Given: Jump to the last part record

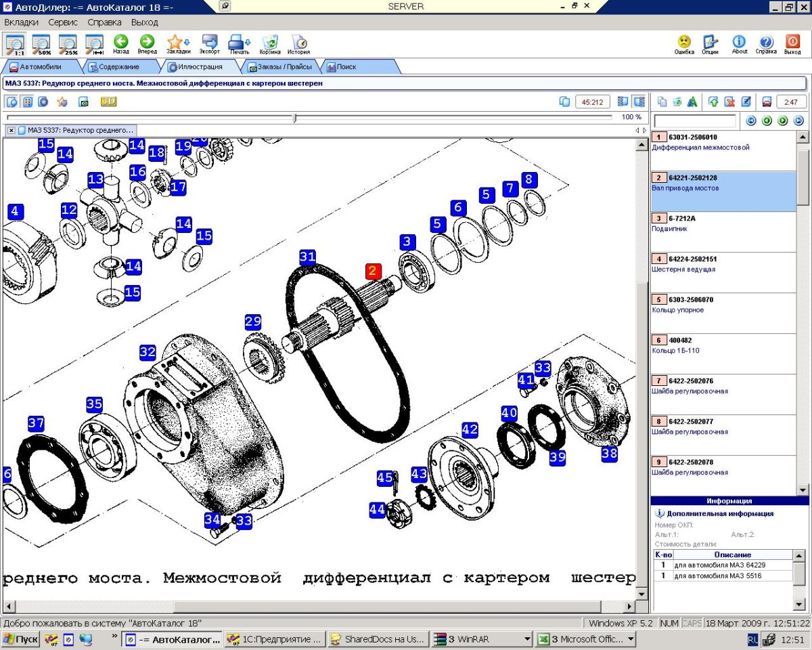Looking at the screenshot, I should tap(798, 121).
